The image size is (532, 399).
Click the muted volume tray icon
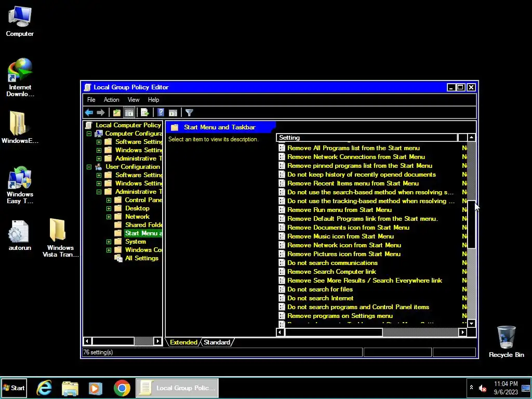(x=483, y=388)
